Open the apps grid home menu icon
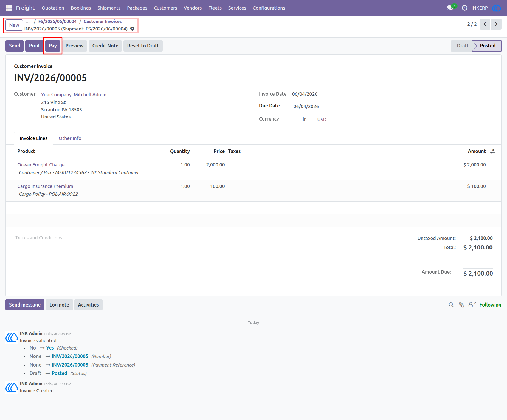507x420 pixels. tap(9, 8)
